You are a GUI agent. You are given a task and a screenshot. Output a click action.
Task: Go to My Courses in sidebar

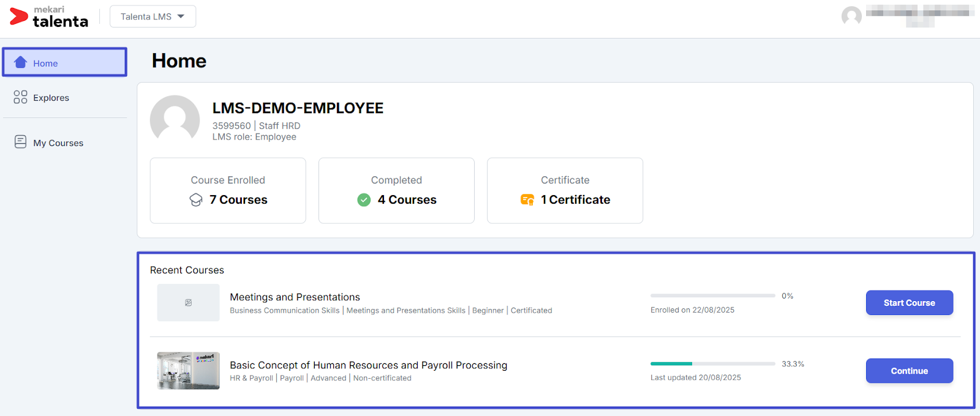(x=58, y=143)
